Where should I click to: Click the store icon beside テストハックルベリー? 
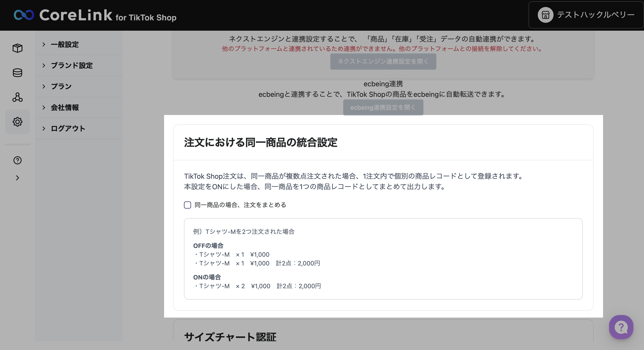(x=545, y=15)
